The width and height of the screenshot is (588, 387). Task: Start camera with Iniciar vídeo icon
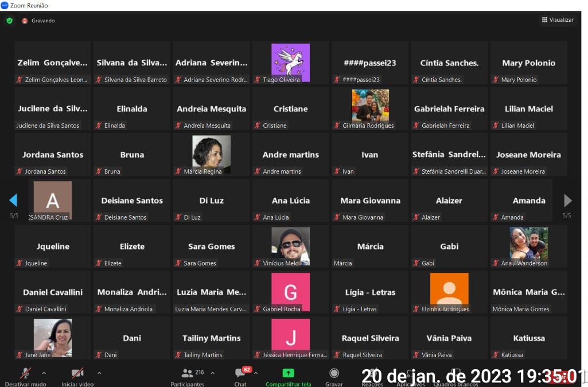click(77, 373)
